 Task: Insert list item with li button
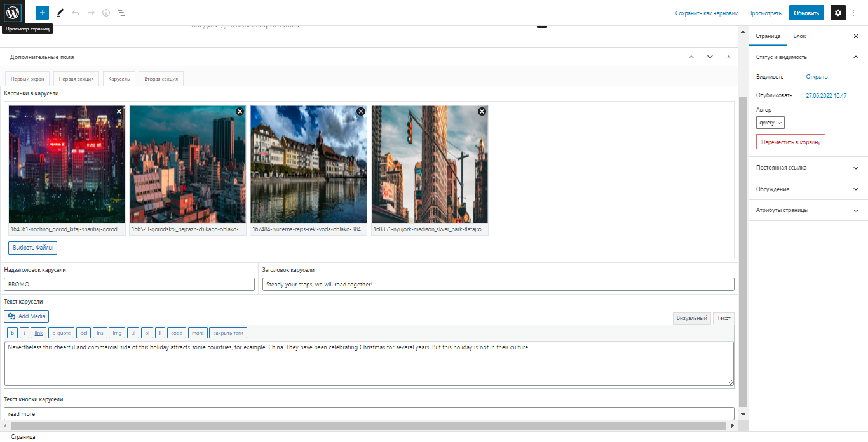[x=160, y=333]
